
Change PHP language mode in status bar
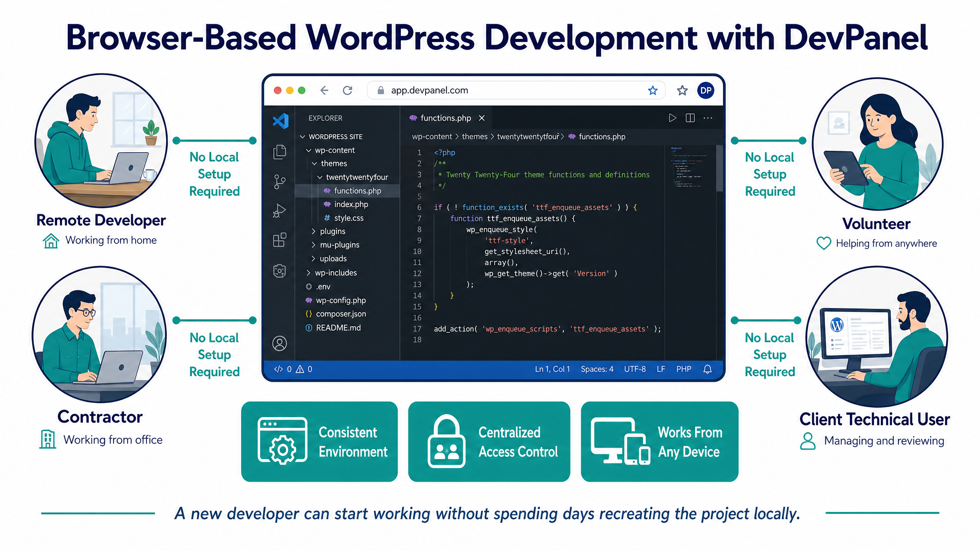[x=683, y=369]
